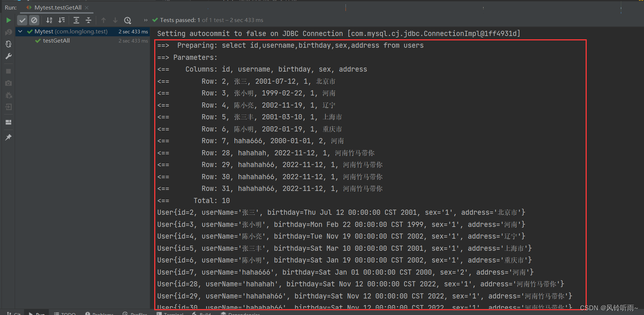Sort test results alphabetically
Screen dimensions: 644x315
(x=49, y=20)
